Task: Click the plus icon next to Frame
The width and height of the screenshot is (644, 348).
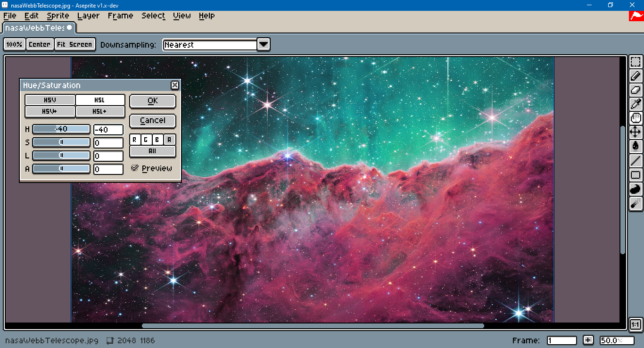Action: click(588, 340)
